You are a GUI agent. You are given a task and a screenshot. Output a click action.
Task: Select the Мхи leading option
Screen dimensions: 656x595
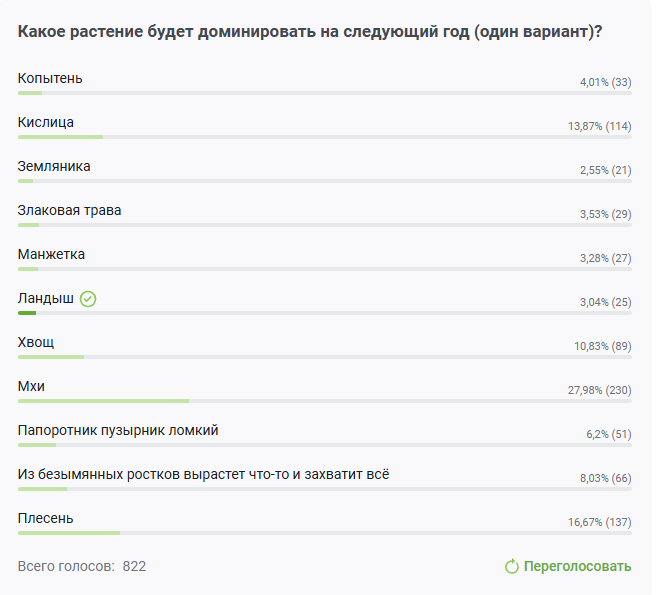click(x=31, y=386)
